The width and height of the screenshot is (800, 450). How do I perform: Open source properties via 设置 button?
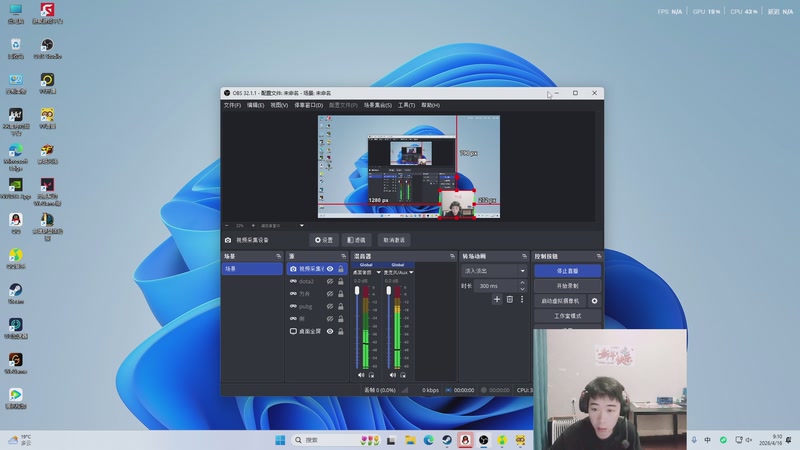click(324, 240)
